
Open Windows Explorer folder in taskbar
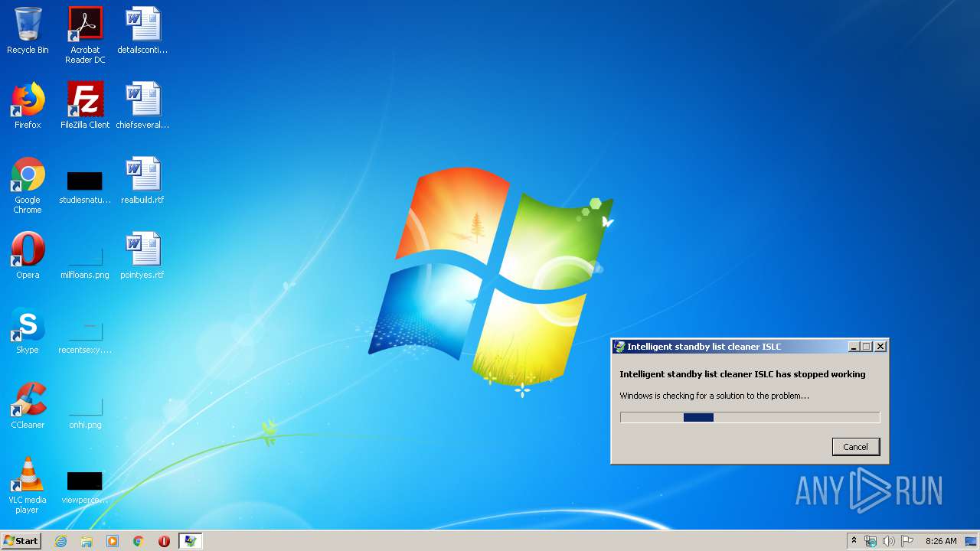[87, 541]
